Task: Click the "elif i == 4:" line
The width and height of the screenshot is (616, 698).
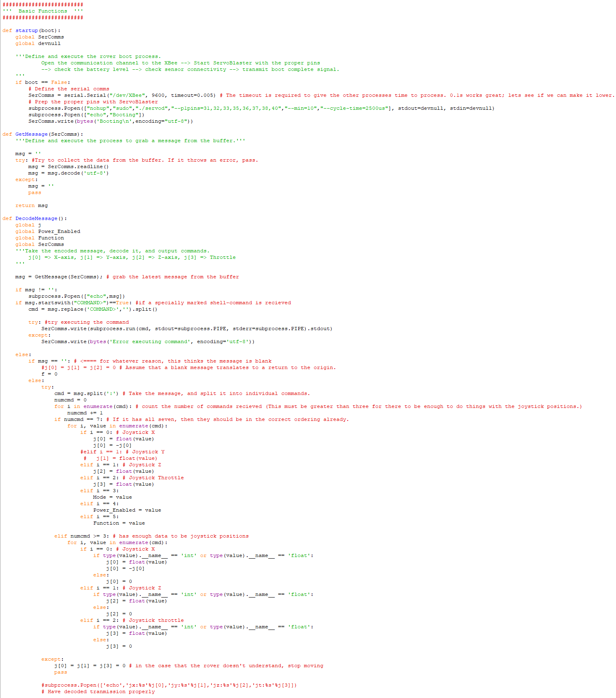Action: pyautogui.click(x=100, y=504)
